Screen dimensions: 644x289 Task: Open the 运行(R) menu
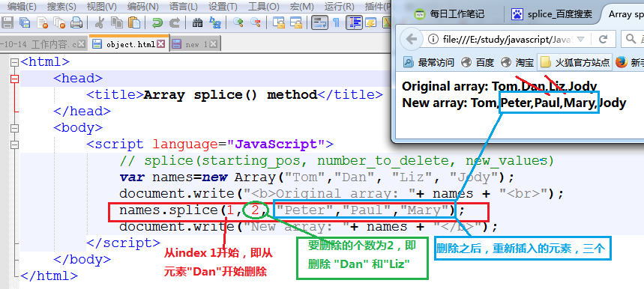coord(340,6)
